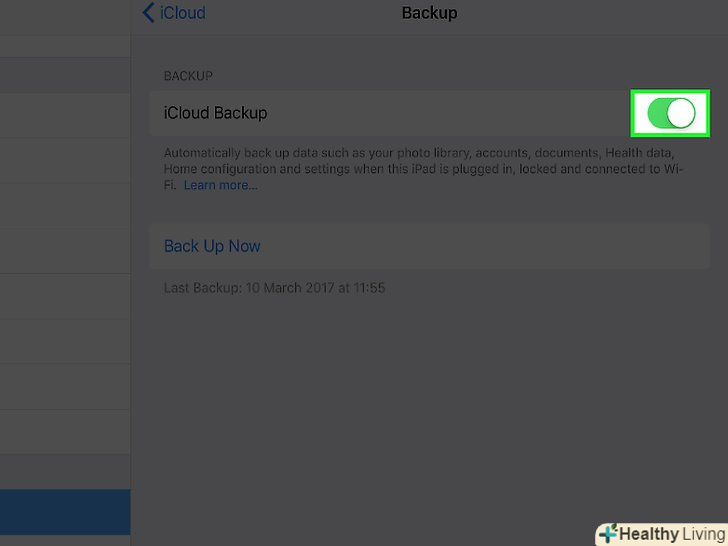Viewport: 728px width, 546px height.
Task: Click the Backup page title
Action: [429, 13]
